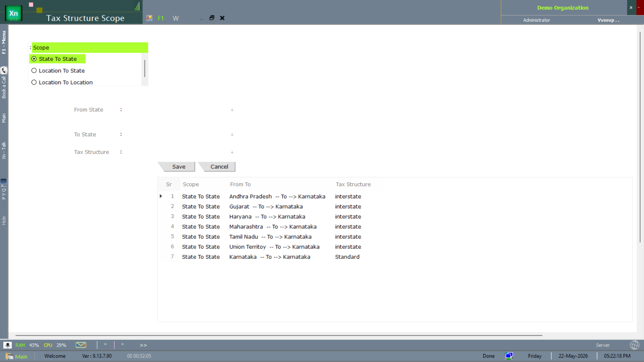Open the Book a Call side tab
This screenshot has height=362, width=644.
4,87
